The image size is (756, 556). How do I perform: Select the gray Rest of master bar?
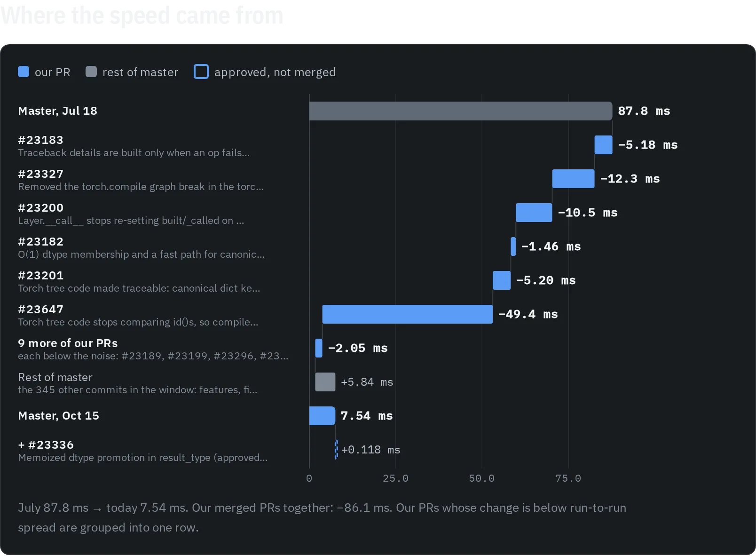[325, 382]
